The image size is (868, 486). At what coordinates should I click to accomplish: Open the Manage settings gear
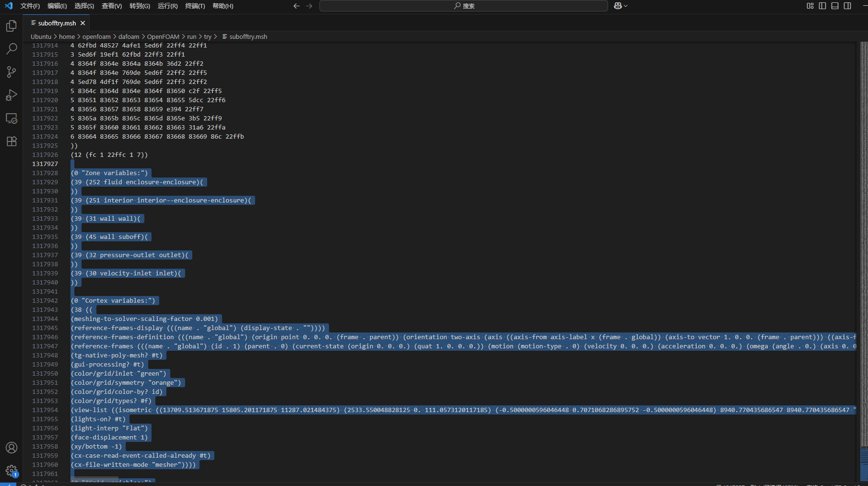coord(12,471)
